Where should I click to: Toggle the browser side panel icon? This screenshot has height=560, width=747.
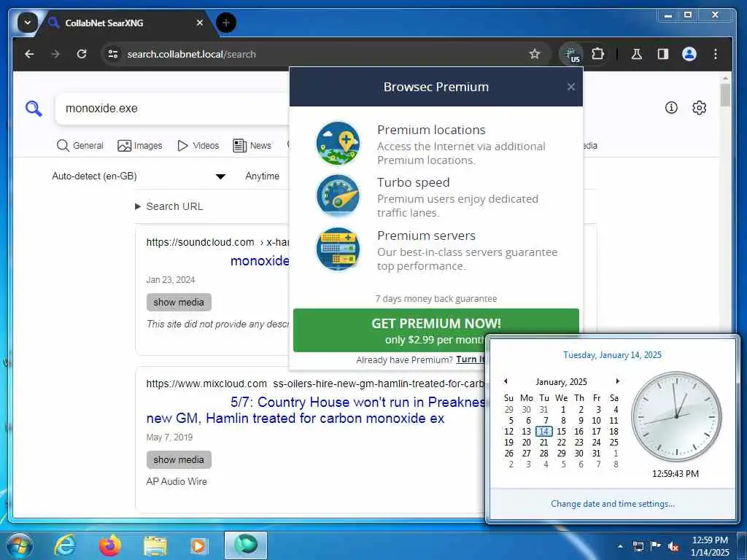pos(662,54)
